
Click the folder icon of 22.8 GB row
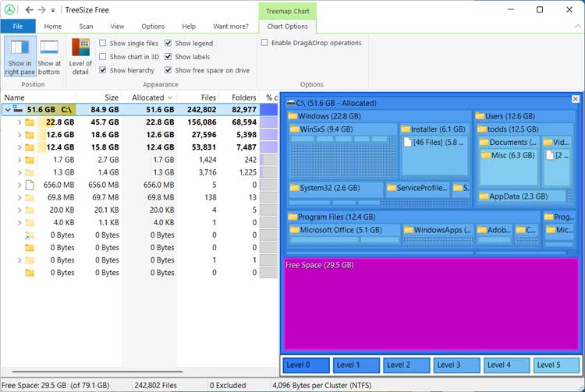(30, 122)
